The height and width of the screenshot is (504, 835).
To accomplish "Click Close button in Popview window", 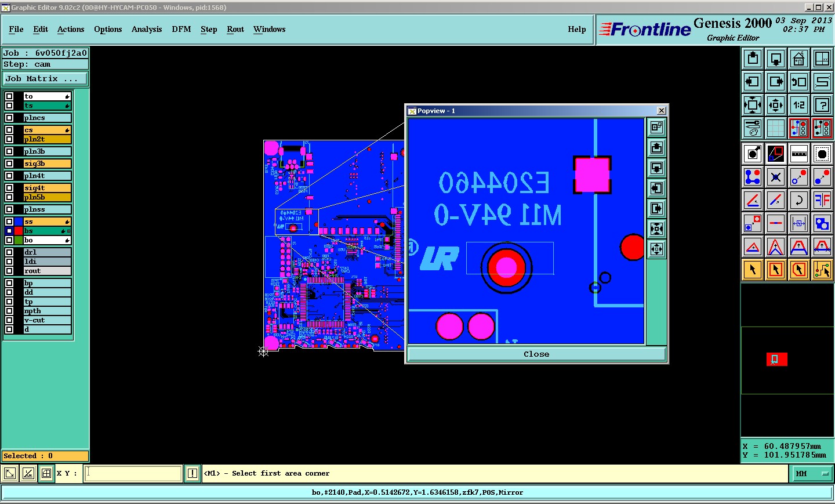I will pyautogui.click(x=536, y=354).
